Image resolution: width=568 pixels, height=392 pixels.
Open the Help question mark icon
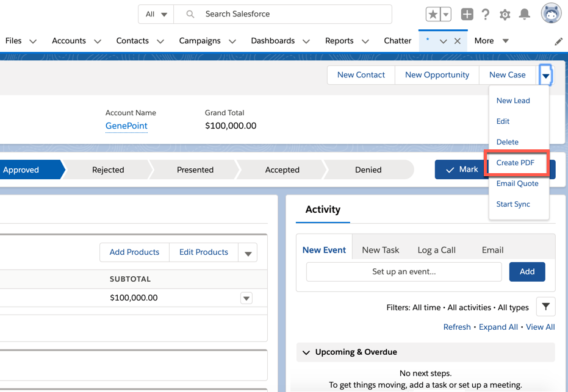tap(486, 15)
